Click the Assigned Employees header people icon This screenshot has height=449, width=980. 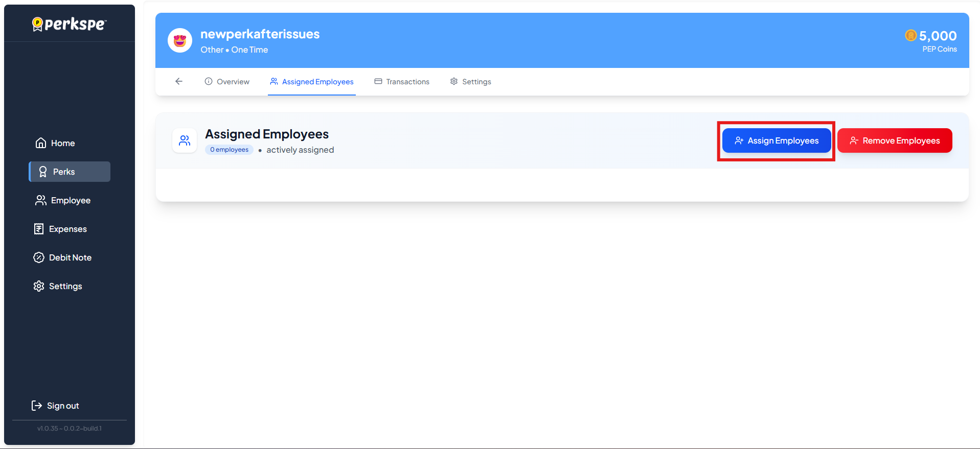pyautogui.click(x=185, y=140)
